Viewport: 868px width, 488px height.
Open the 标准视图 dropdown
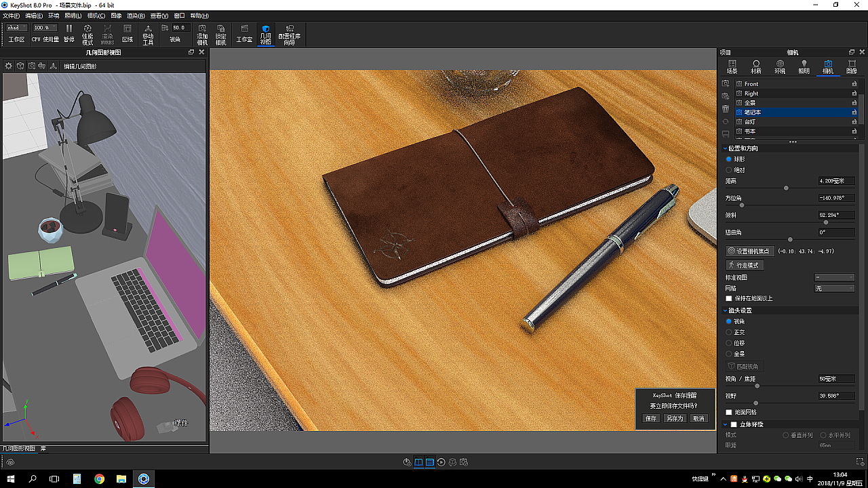(x=833, y=277)
